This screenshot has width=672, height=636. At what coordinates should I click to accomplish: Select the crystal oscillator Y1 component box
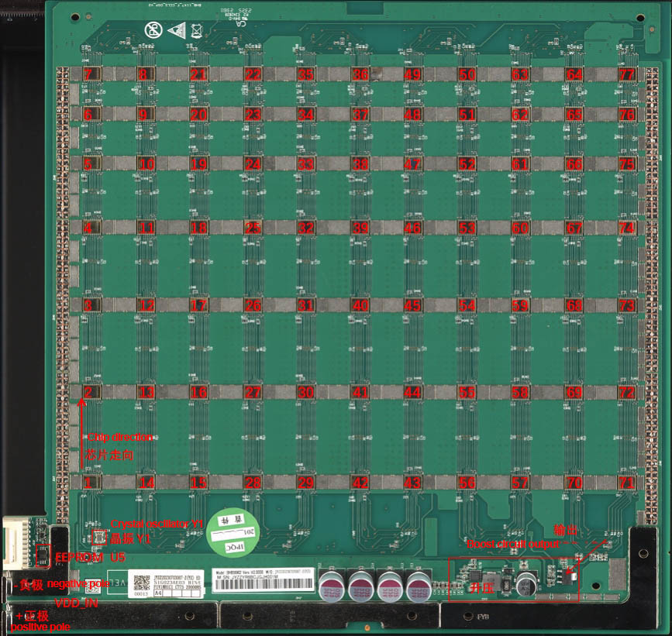pyautogui.click(x=98, y=538)
